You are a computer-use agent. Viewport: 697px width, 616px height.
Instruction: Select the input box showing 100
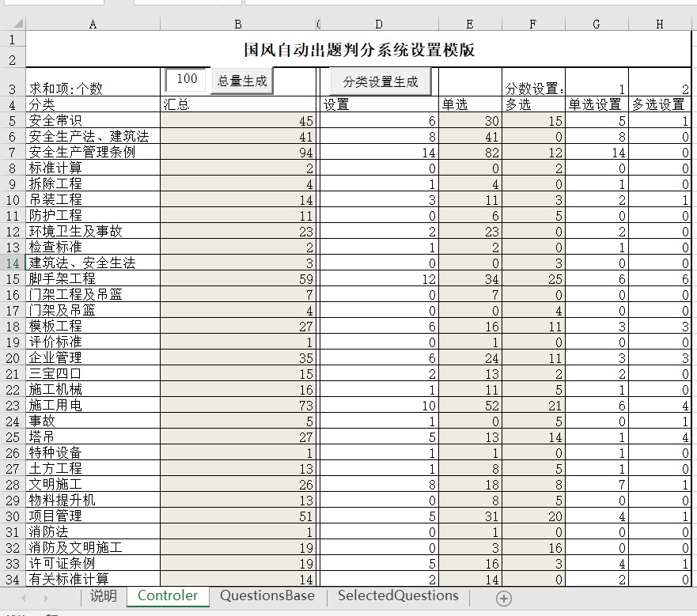[x=186, y=80]
